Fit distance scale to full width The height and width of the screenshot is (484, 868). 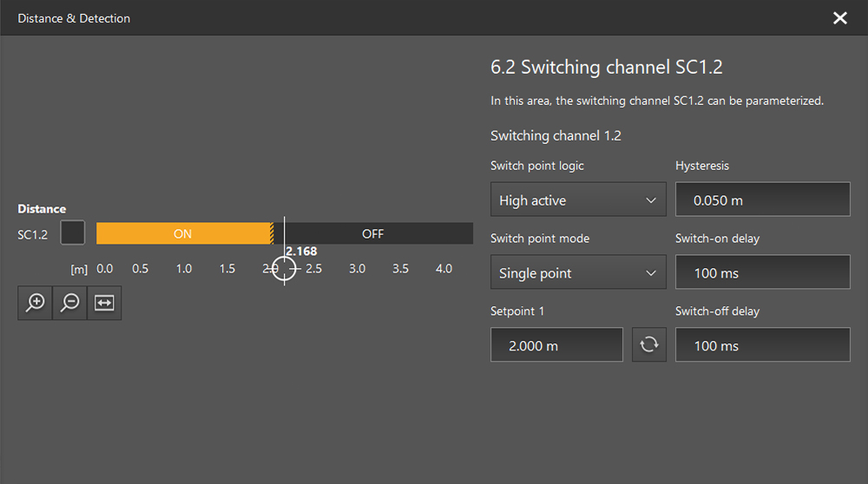tap(104, 303)
